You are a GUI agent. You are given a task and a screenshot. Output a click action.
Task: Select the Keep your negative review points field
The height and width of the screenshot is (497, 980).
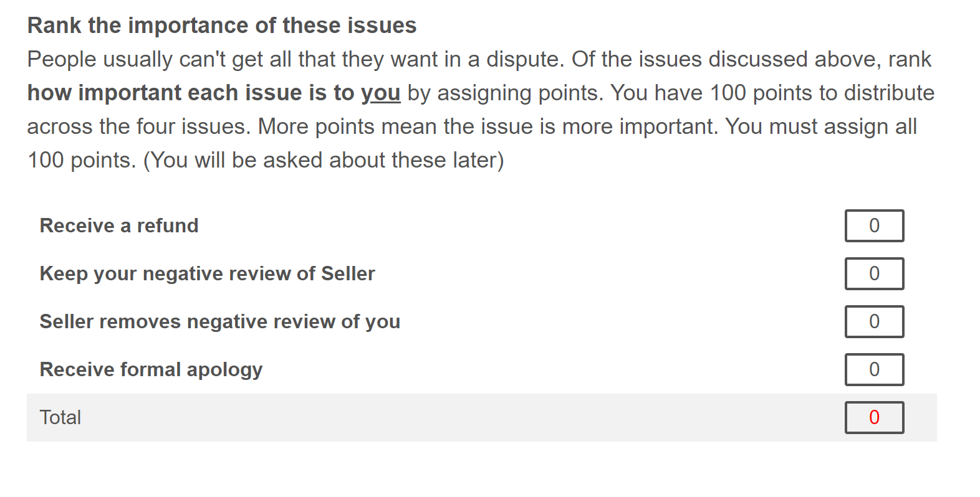tap(874, 273)
